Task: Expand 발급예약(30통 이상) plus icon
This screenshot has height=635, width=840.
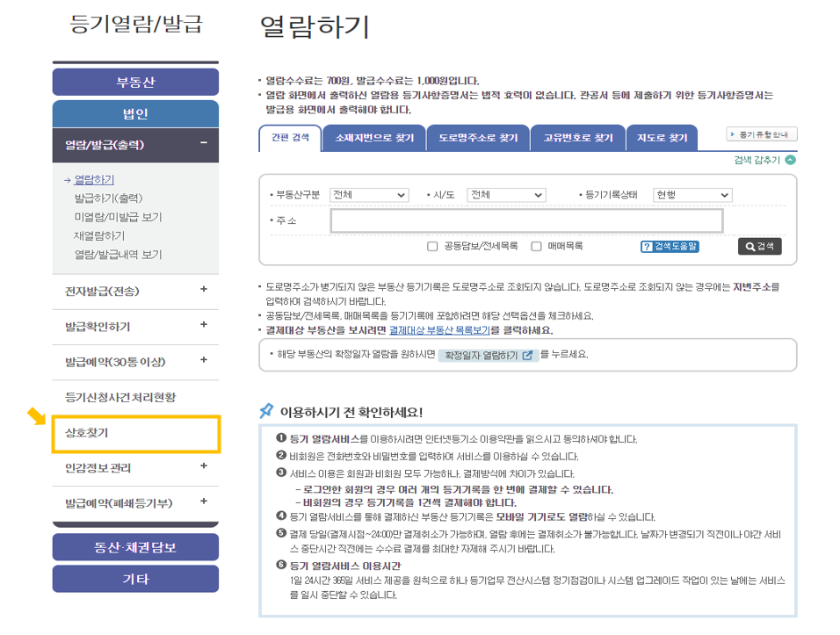Action: tap(204, 360)
